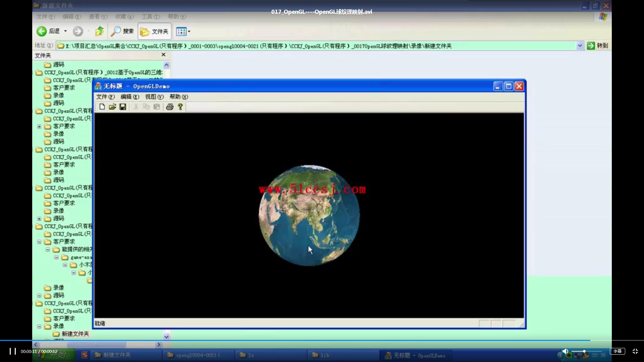Collapse the game-exe folder node
The image size is (644, 362).
coord(56,257)
